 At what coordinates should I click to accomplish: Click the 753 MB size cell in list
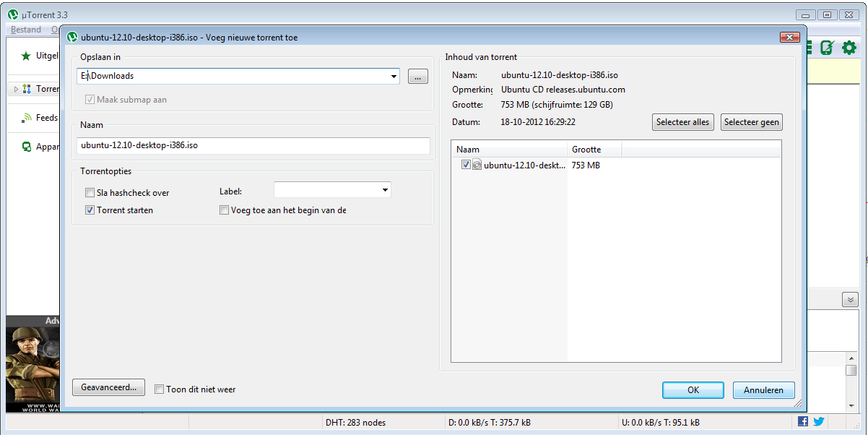click(x=586, y=165)
